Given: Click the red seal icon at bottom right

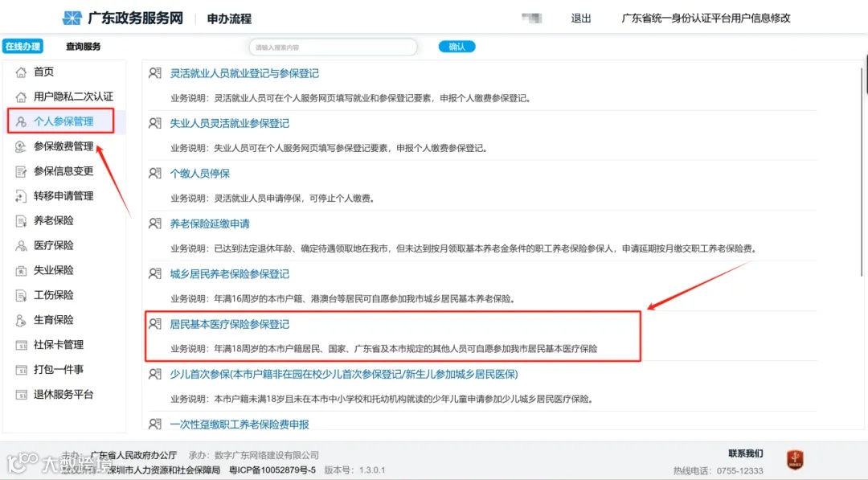Looking at the screenshot, I should pyautogui.click(x=795, y=459).
